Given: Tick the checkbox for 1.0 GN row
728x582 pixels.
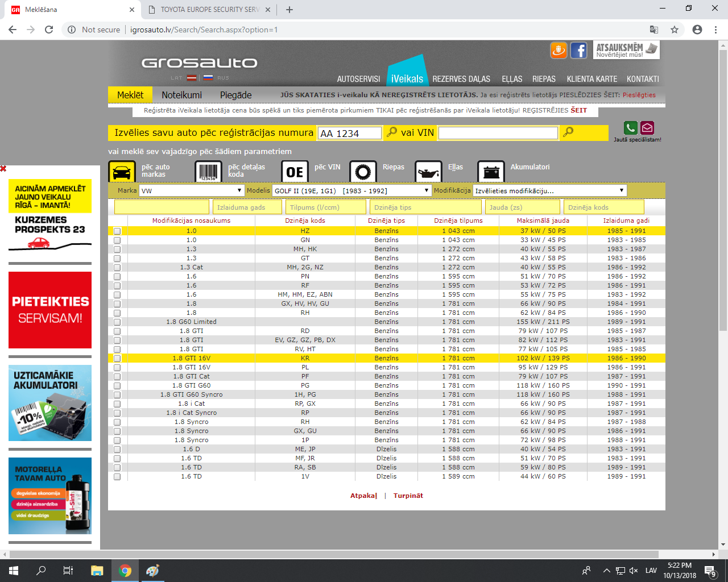Looking at the screenshot, I should [117, 240].
